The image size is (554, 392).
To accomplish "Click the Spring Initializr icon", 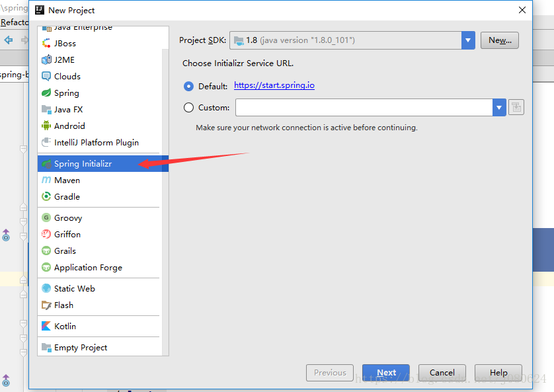I will click(46, 164).
